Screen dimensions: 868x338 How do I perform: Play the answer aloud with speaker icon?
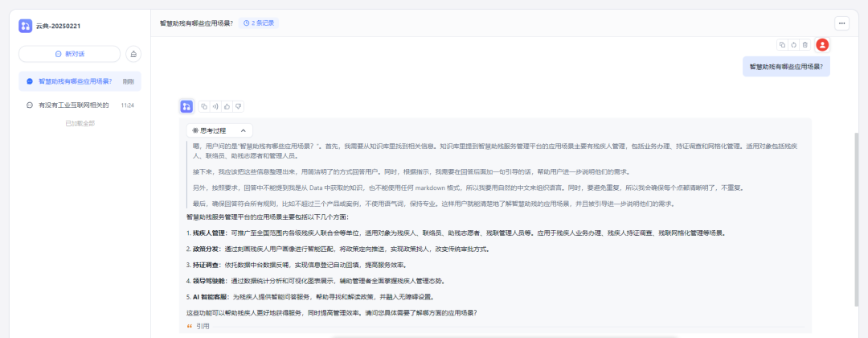215,106
